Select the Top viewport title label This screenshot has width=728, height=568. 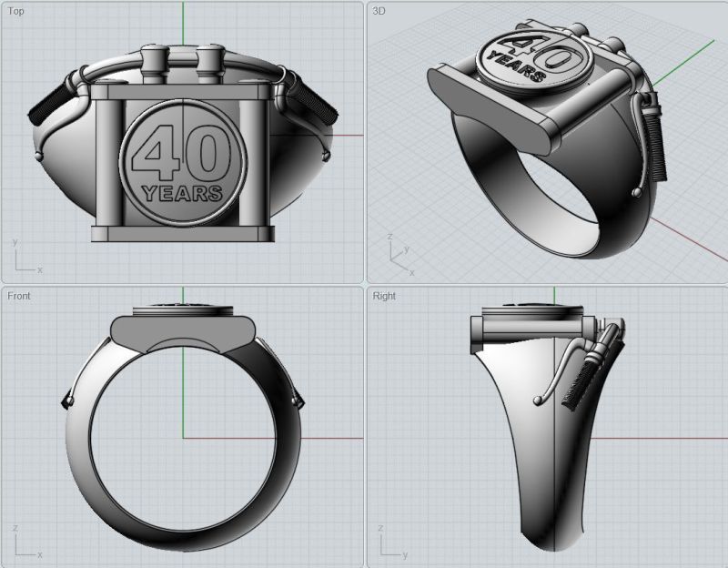(15, 11)
